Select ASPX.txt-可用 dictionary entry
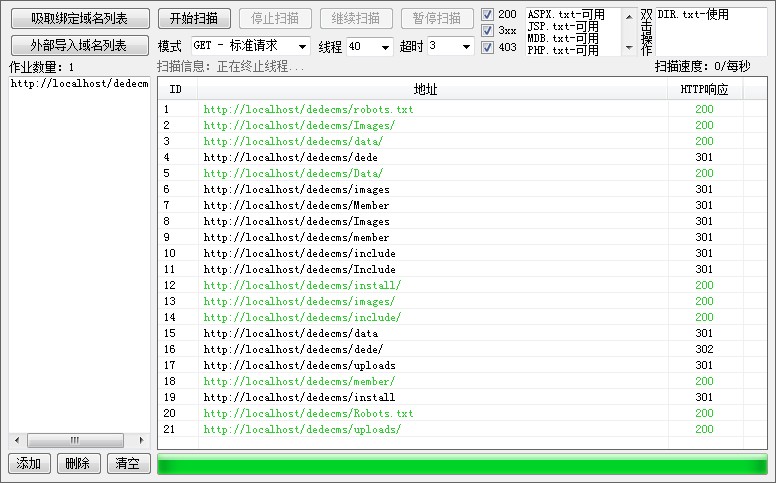The height and width of the screenshot is (483, 776). 566,14
